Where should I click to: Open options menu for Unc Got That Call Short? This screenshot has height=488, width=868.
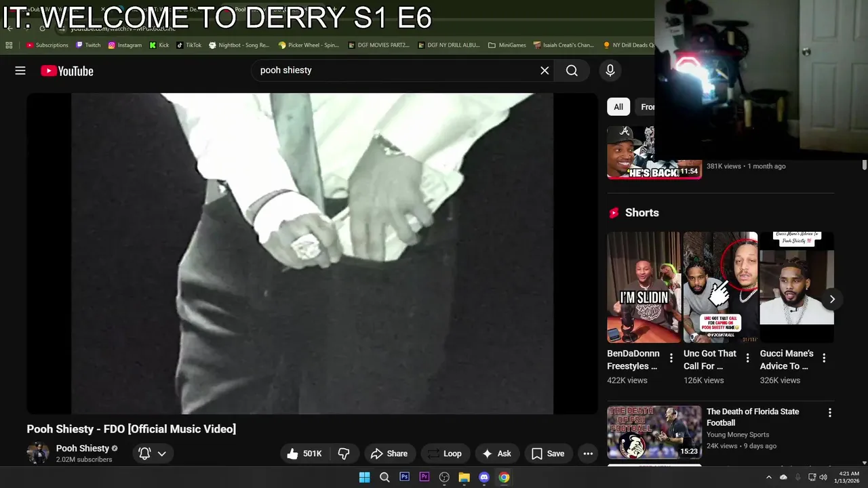[x=748, y=358]
